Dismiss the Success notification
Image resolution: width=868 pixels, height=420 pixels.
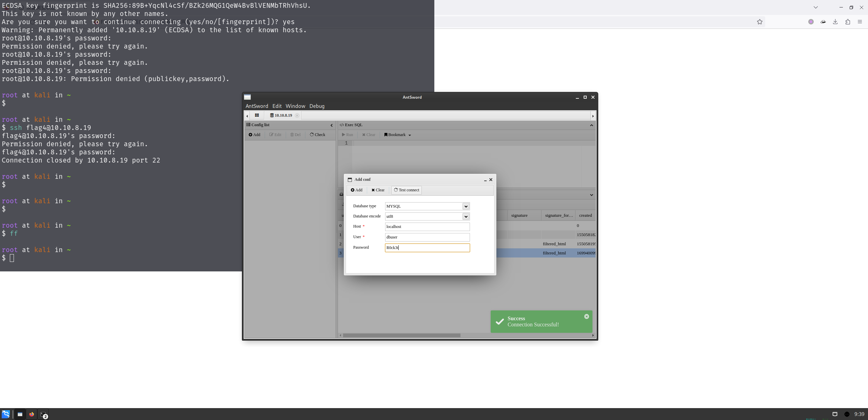(587, 317)
